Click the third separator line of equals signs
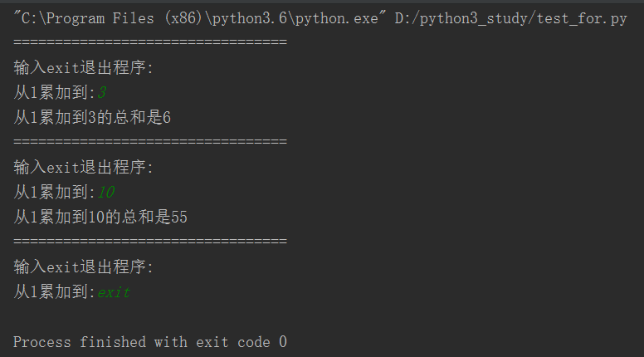Viewport: 644px width, 357px height. (150, 241)
